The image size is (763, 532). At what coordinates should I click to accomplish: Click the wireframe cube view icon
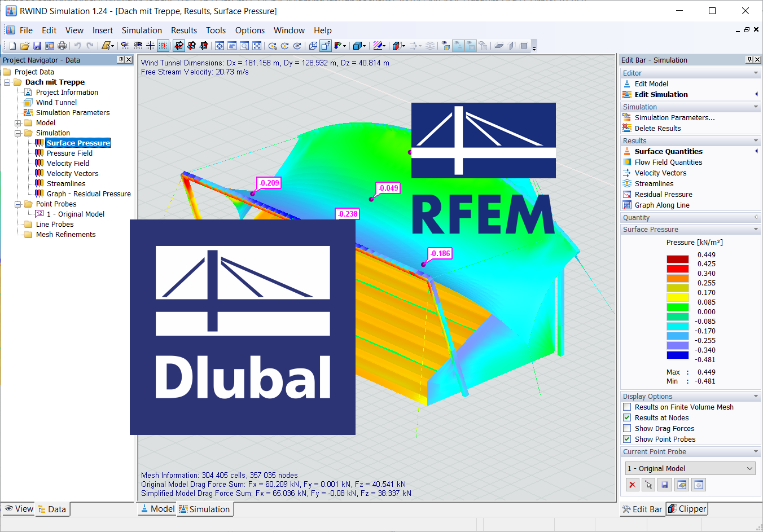(313, 46)
